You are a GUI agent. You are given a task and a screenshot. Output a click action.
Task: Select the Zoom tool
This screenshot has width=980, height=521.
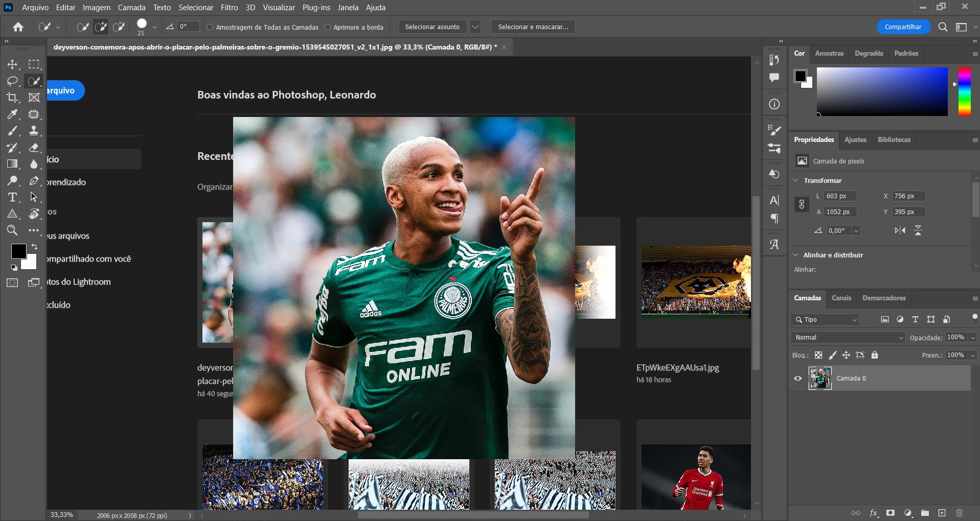12,230
